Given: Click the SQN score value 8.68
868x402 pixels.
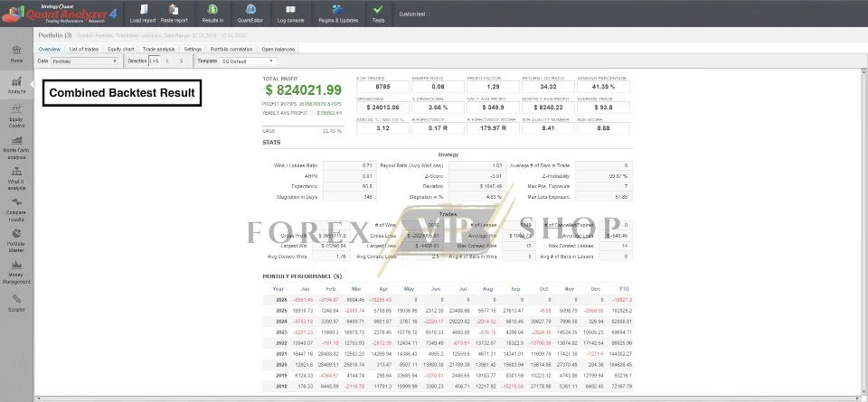Looking at the screenshot, I should coord(603,127).
